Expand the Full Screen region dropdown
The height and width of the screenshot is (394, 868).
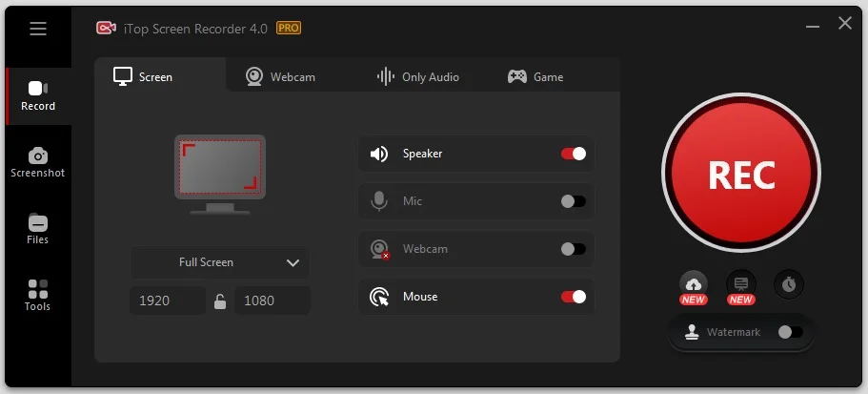(220, 262)
